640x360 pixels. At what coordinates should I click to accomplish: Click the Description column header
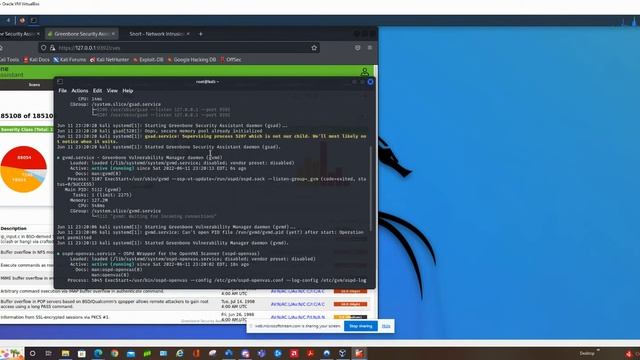(x=13, y=229)
